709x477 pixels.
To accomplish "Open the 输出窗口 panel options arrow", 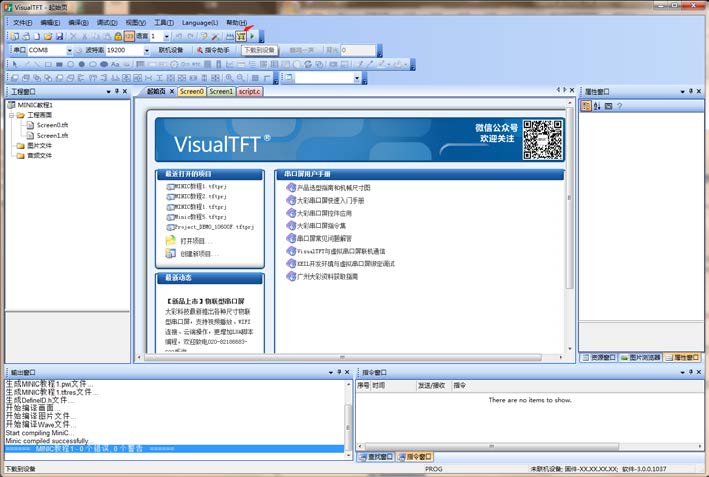I will [331, 372].
